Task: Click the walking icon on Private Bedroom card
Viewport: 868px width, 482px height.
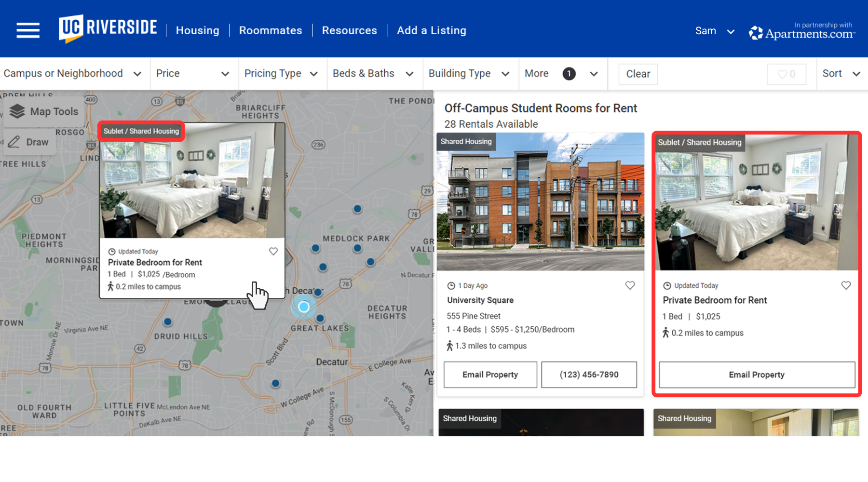Action: tap(665, 333)
